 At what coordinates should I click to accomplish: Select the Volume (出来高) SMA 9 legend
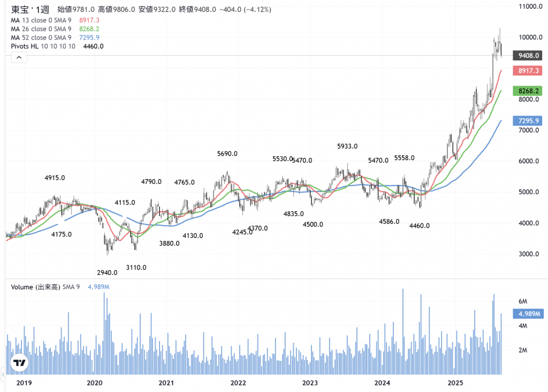[x=45, y=287]
